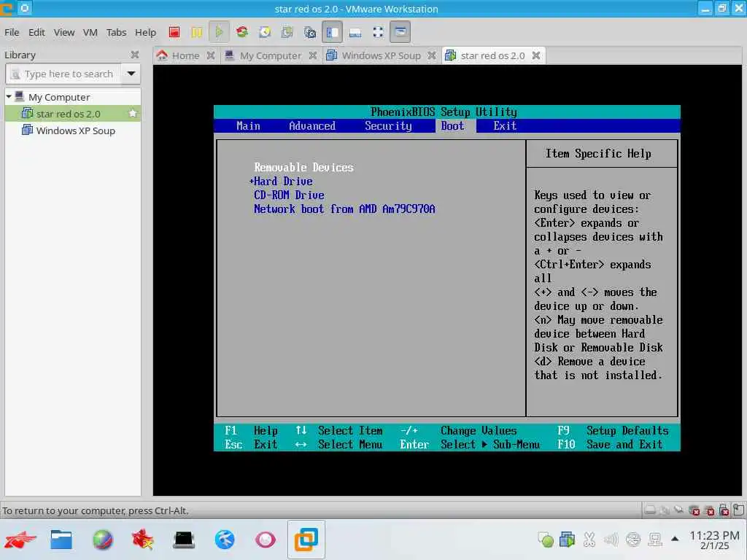The image size is (747, 560).
Task: Close the Library panel
Action: tap(135, 55)
